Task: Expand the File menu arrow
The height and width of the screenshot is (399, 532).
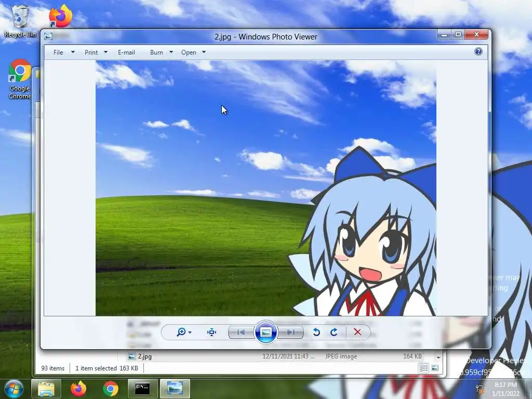Action: point(73,52)
